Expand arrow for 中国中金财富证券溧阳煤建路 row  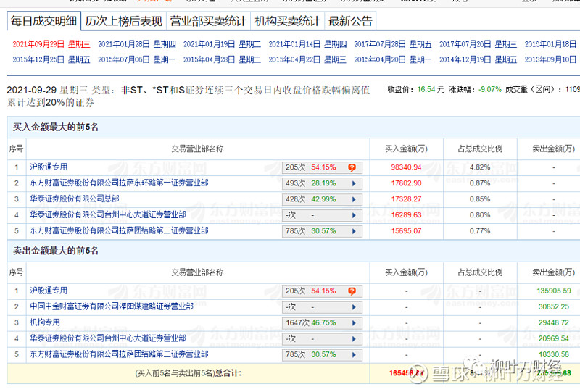pos(354,307)
